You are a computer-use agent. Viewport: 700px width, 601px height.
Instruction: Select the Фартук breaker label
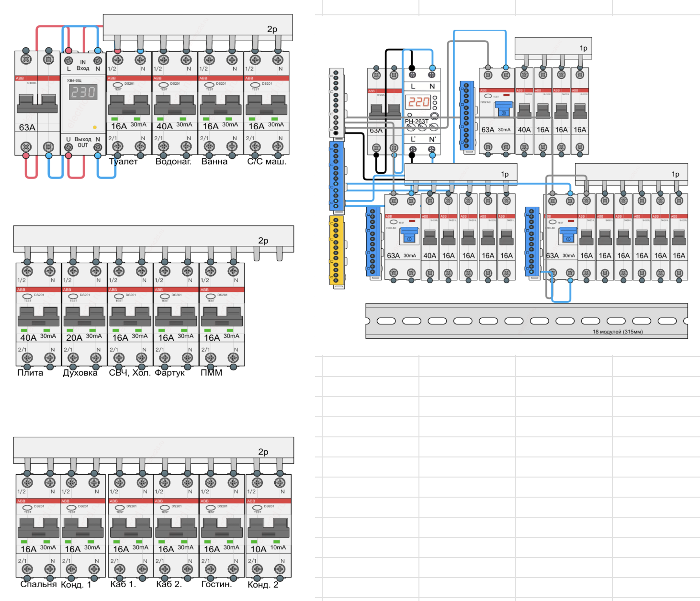pos(169,373)
